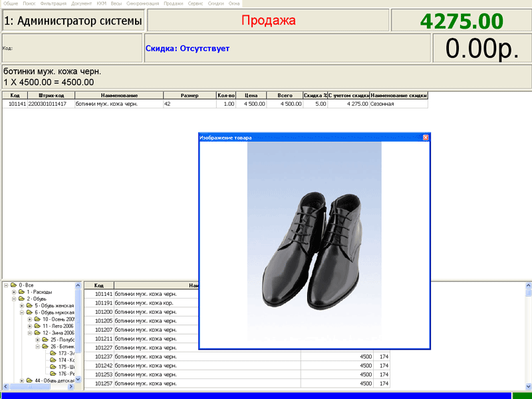Click the folder icon of '1 - Расходы'

21,292
